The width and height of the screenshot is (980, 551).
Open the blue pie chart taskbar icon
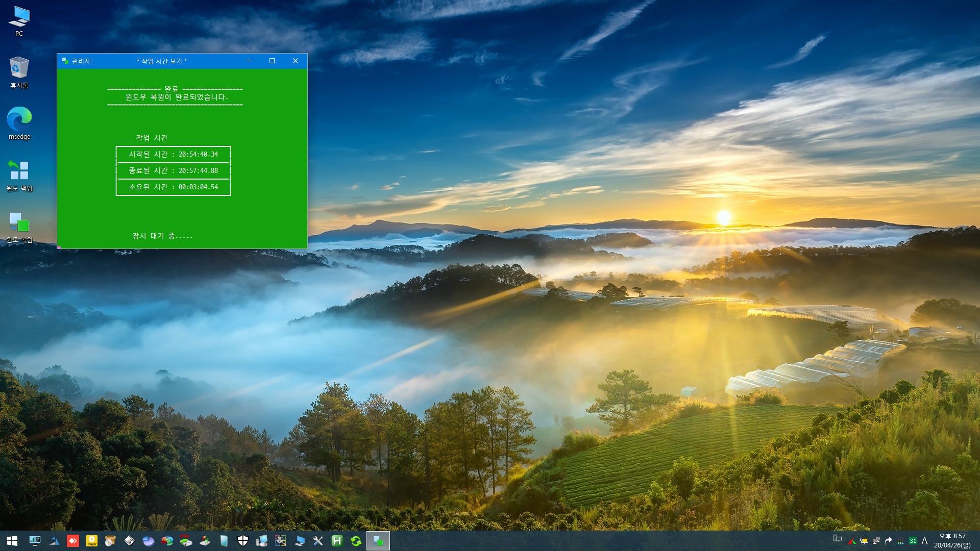click(x=148, y=541)
